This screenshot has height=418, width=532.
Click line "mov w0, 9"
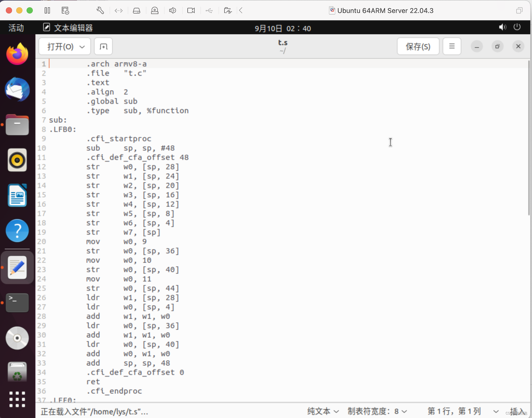116,241
